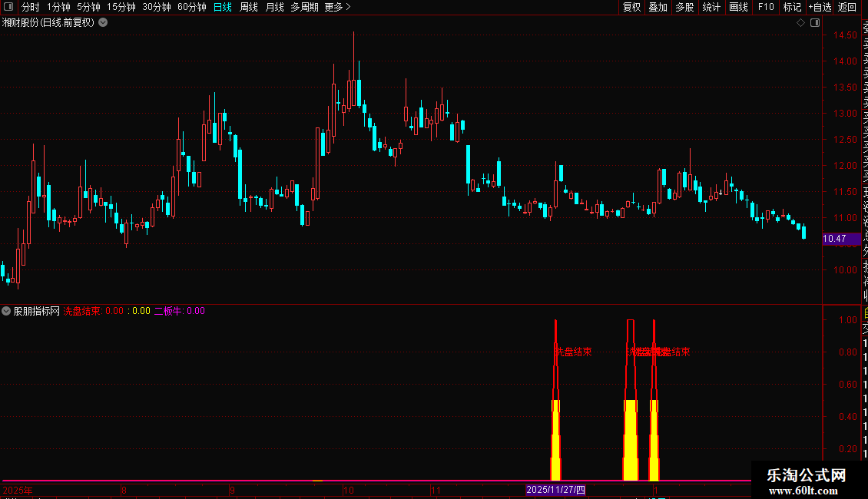Click the widest yellow signal bar
This screenshot has width=868, height=499.
(631, 440)
